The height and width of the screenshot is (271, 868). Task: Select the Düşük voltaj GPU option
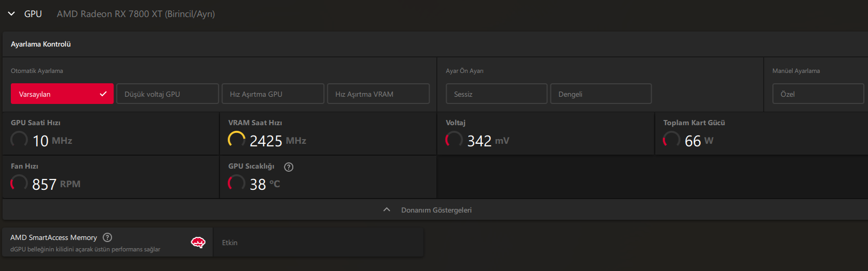click(167, 94)
